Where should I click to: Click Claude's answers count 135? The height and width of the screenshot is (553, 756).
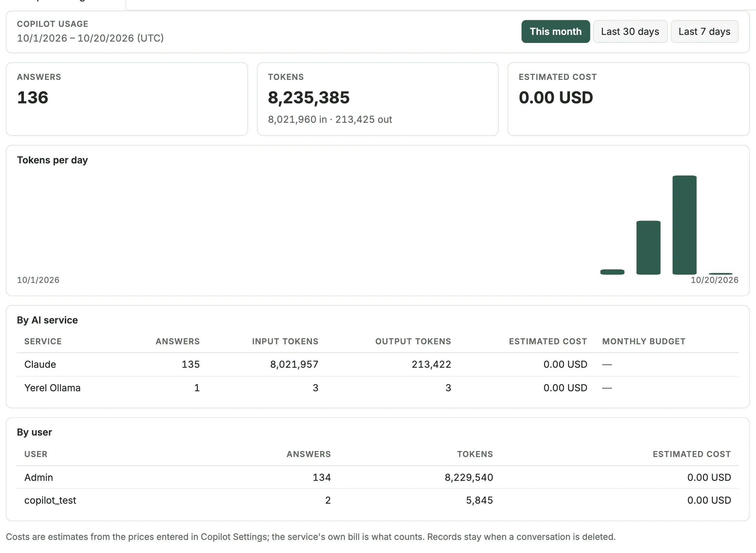[x=190, y=364]
